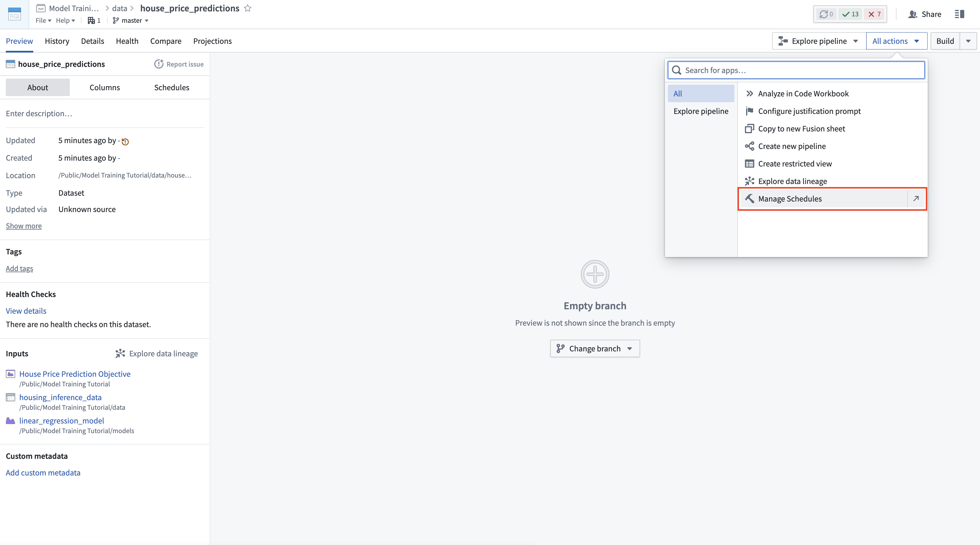Click the Build button
This screenshot has height=545, width=980.
(x=945, y=41)
